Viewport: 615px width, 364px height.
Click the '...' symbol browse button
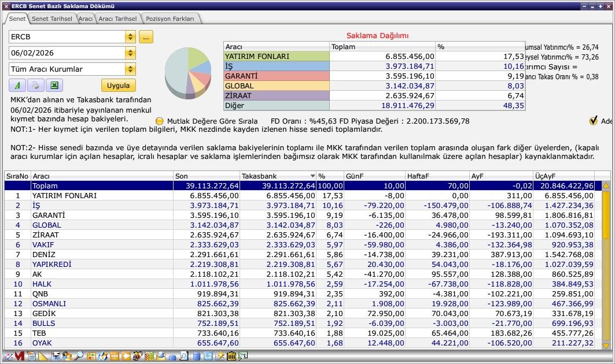(x=145, y=37)
